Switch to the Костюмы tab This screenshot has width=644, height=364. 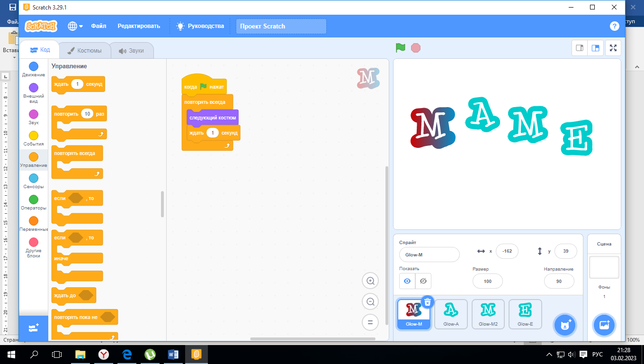(84, 51)
